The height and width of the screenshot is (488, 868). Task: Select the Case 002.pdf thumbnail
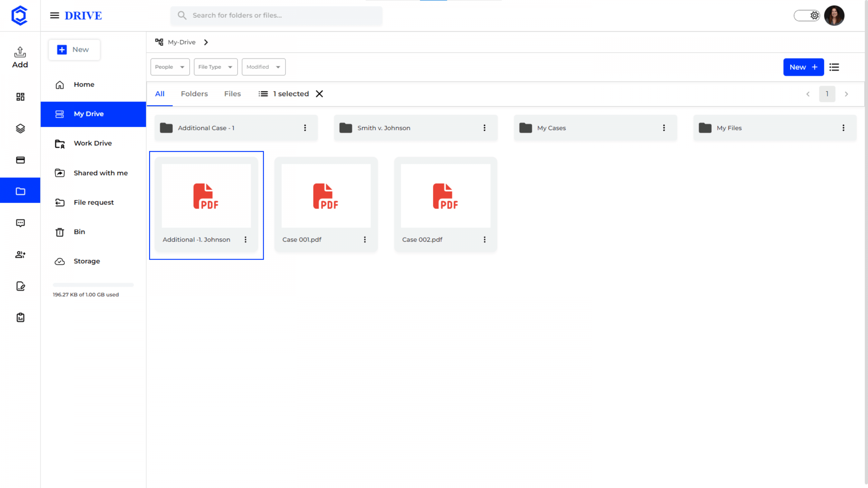point(445,196)
